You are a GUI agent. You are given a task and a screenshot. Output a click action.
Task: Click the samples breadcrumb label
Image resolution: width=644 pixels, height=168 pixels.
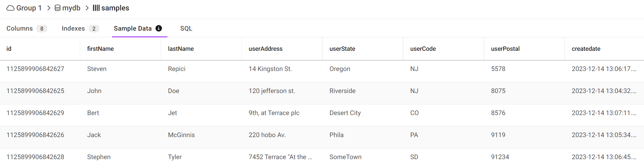pos(115,8)
